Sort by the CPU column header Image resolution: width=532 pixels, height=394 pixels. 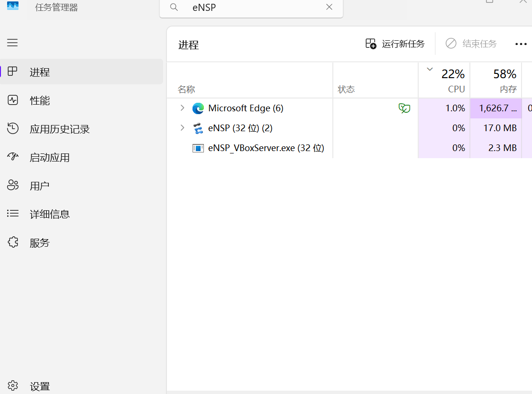pos(444,81)
